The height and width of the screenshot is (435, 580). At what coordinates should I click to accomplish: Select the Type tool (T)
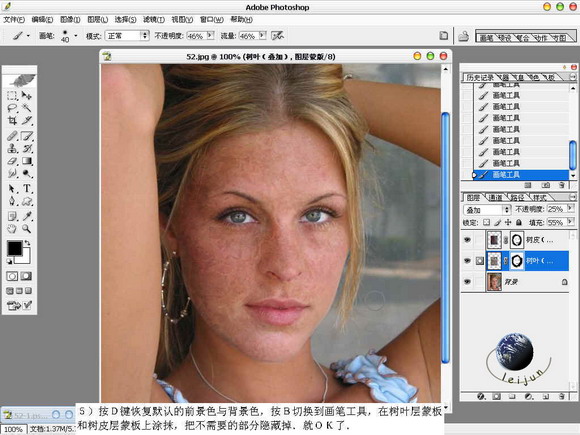[27, 188]
